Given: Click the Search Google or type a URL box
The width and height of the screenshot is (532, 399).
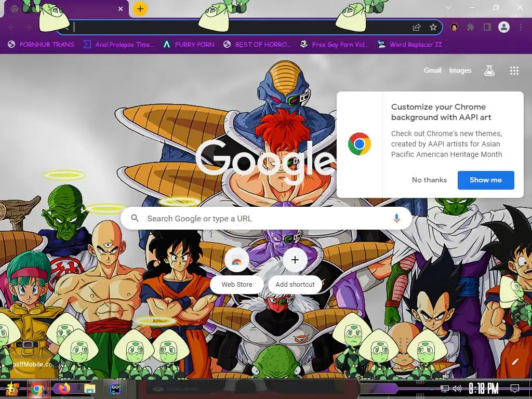Looking at the screenshot, I should pos(267,219).
